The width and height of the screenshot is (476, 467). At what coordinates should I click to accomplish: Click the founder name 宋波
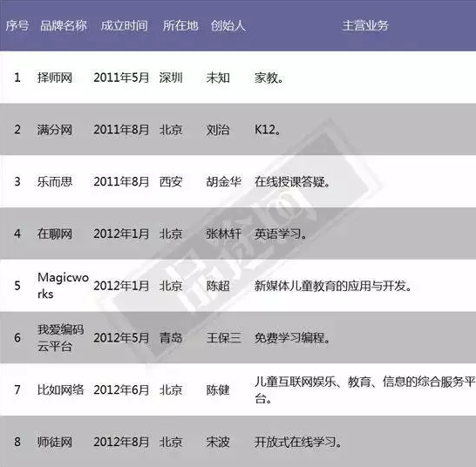coord(218,442)
